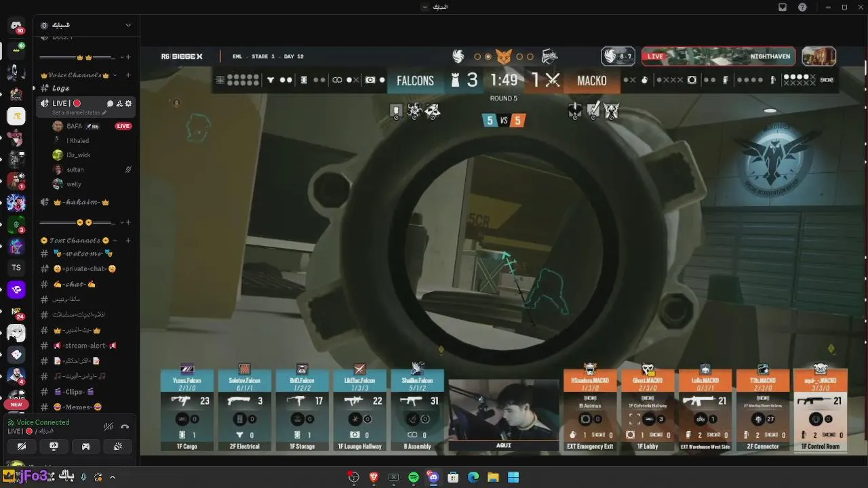Open Discord help icon in title bar

tap(803, 7)
